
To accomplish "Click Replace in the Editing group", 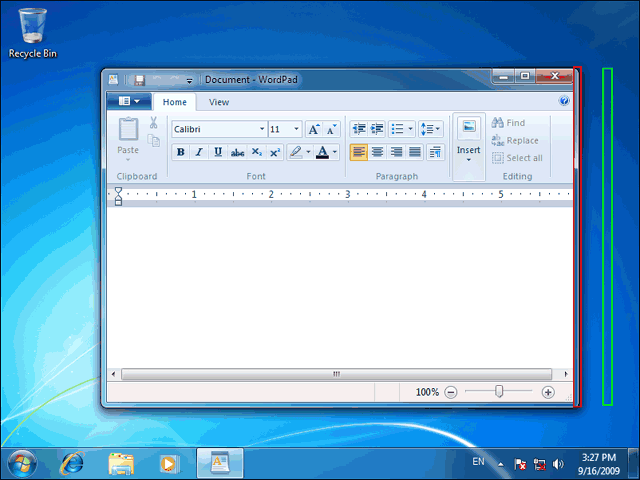I will pyautogui.click(x=515, y=140).
